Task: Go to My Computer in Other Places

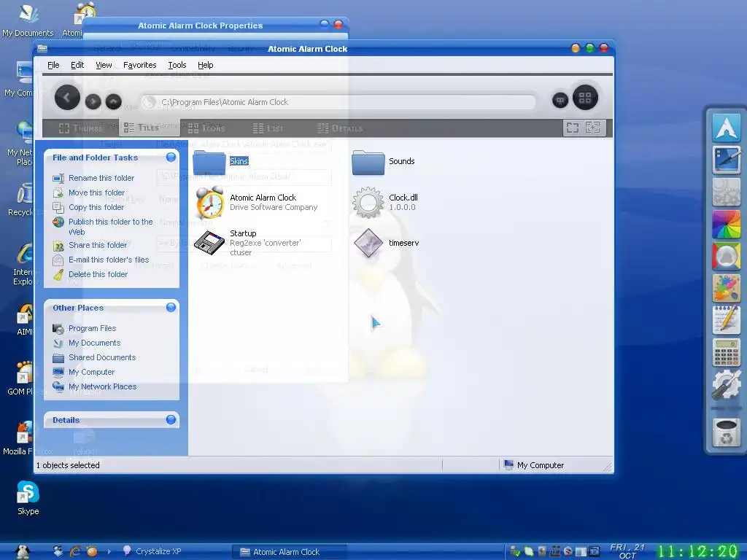Action: 91,372
